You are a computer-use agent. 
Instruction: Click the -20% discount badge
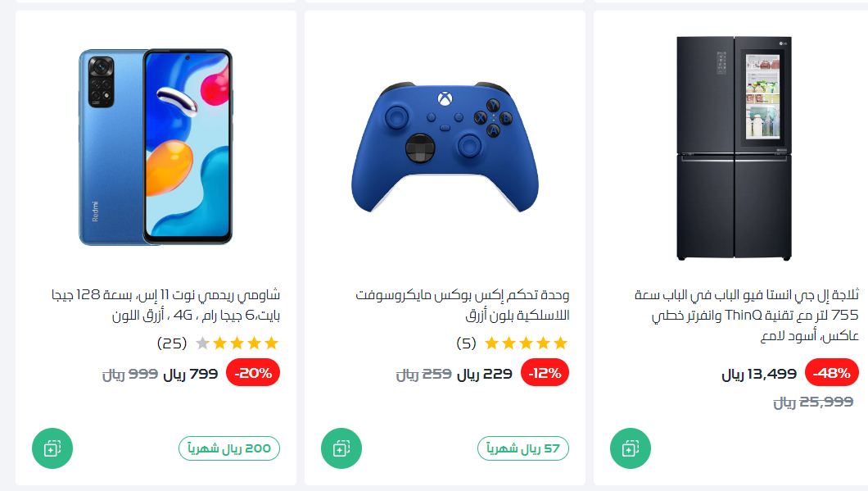point(253,373)
